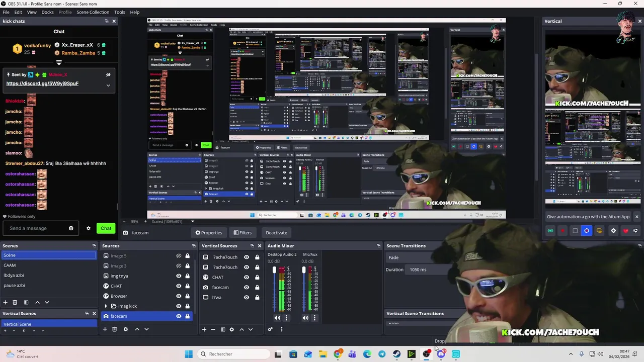Open the File menu
The width and height of the screenshot is (644, 362).
click(x=6, y=12)
